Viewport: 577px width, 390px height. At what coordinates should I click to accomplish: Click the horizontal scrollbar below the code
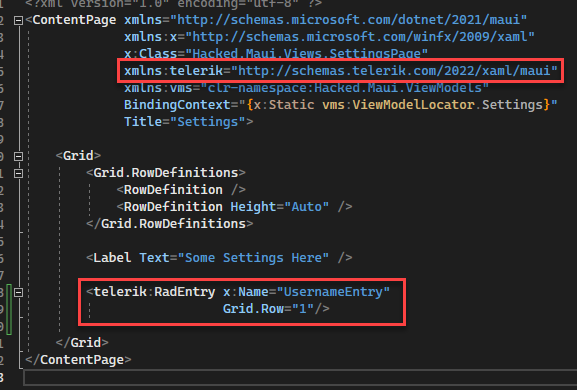click(x=300, y=378)
